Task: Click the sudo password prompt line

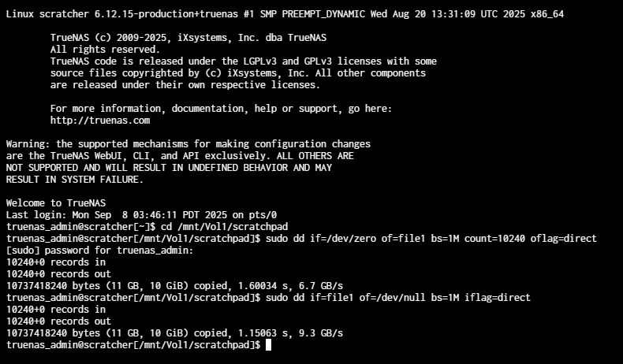Action: (x=99, y=250)
